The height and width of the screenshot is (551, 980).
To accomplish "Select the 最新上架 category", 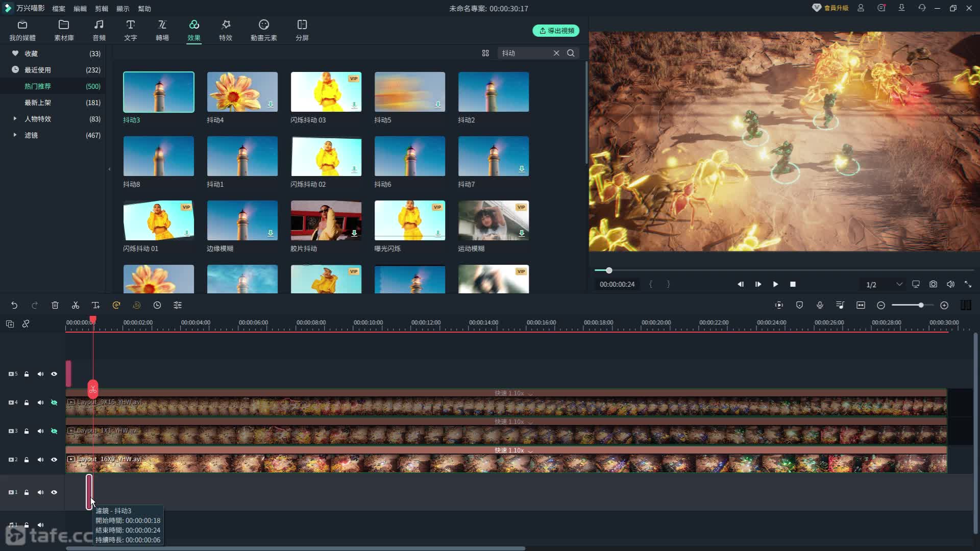I will click(38, 103).
